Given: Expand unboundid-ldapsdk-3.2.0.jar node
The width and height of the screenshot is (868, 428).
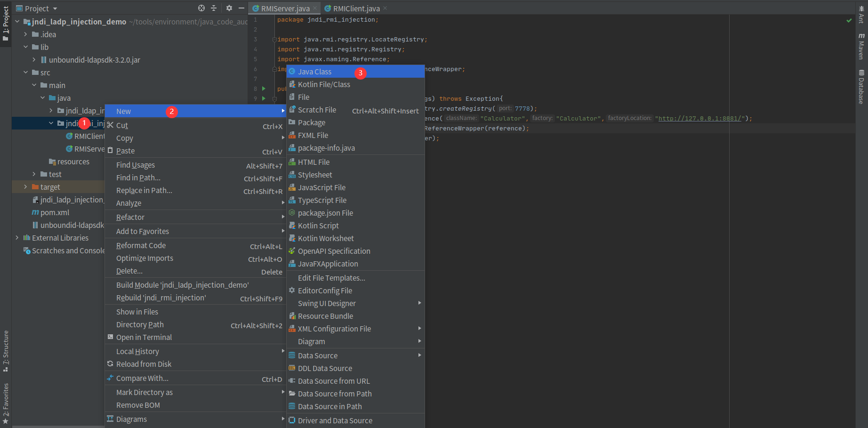Looking at the screenshot, I should pyautogui.click(x=34, y=59).
